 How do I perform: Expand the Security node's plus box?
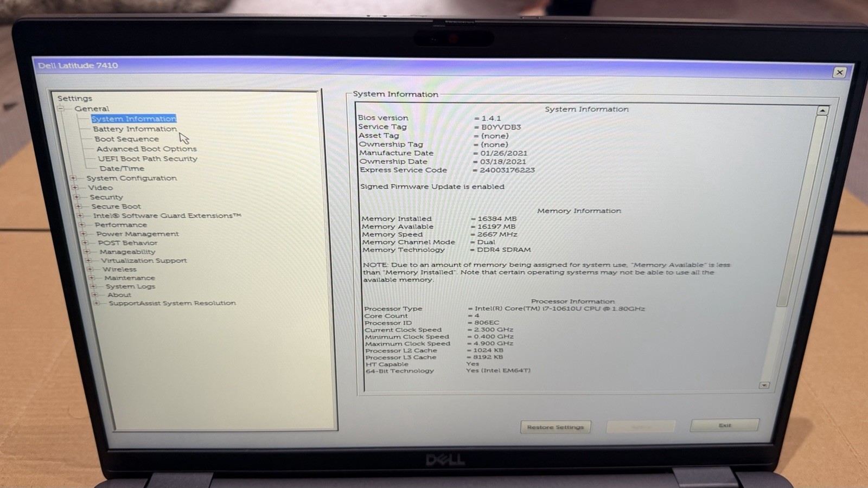76,197
